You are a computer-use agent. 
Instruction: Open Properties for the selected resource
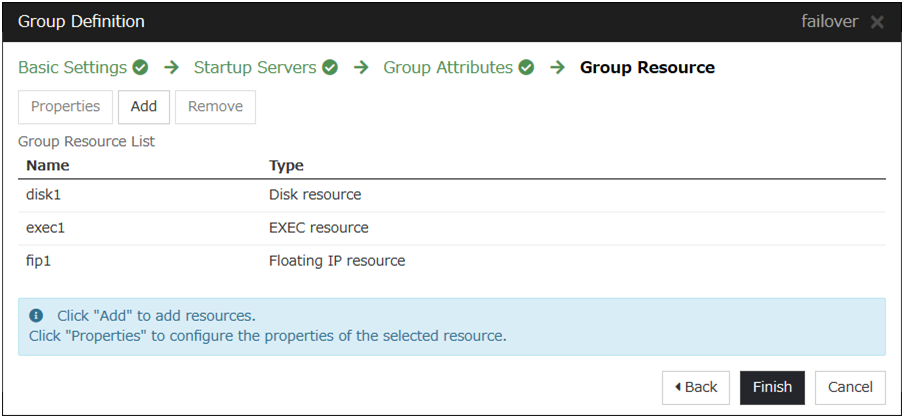(65, 107)
